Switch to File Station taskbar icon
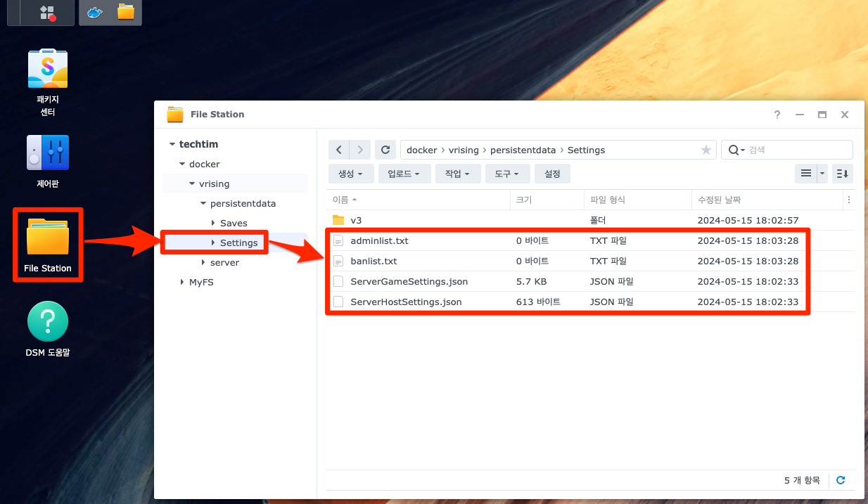The height and width of the screenshot is (504, 868). 126,12
